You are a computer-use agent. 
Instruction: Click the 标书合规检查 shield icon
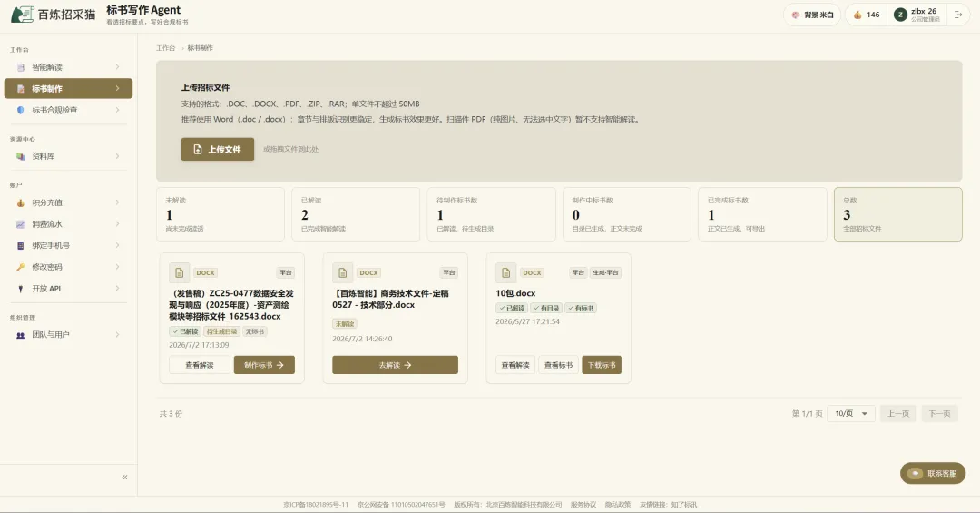(21, 110)
